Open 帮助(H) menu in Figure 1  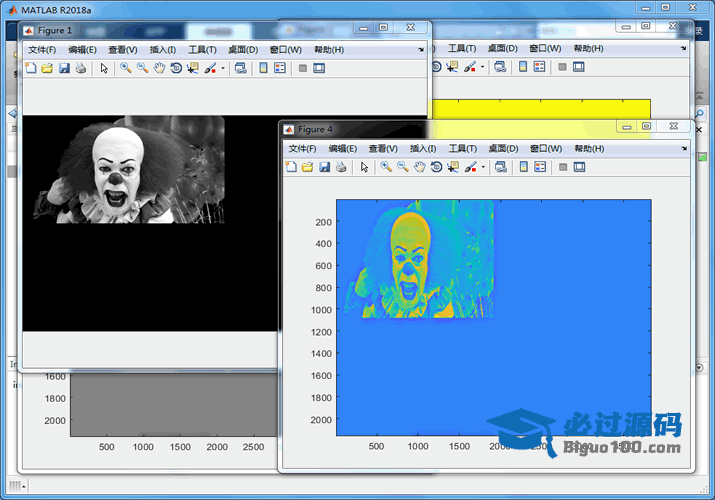coord(329,50)
